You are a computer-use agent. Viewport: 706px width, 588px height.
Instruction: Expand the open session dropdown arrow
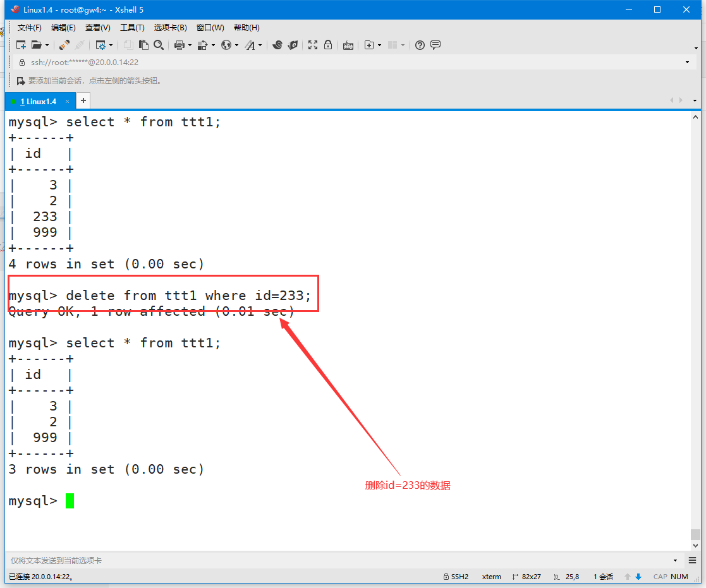pyautogui.click(x=47, y=45)
